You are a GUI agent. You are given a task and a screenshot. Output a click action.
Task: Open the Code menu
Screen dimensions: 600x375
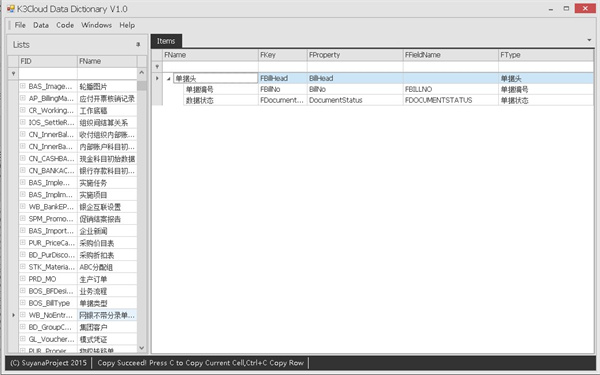coord(65,25)
